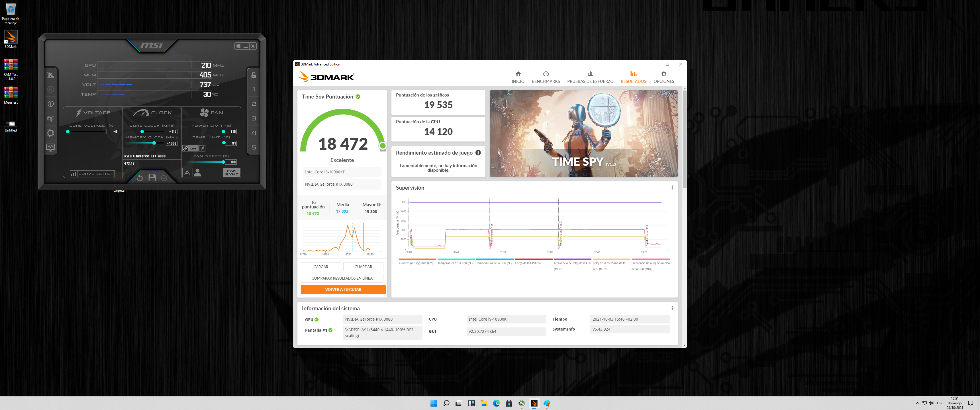Click the info icon beside Rendimiento estimado de juego

coord(478,153)
